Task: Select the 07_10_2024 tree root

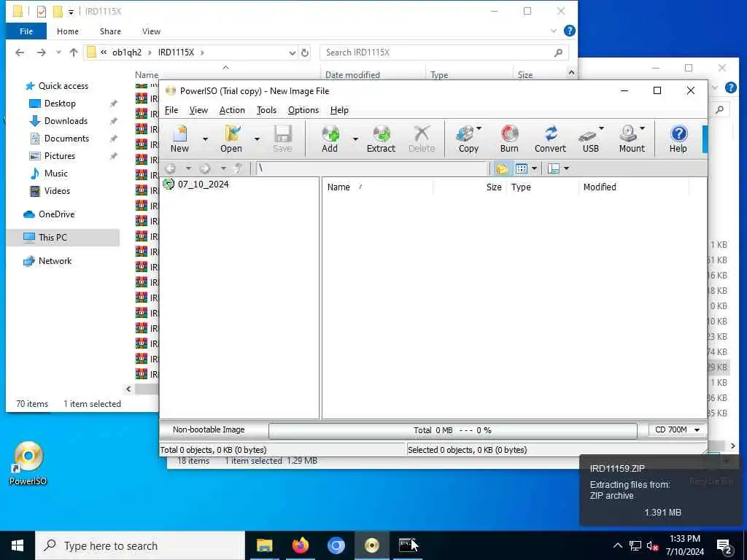Action: tap(203, 184)
